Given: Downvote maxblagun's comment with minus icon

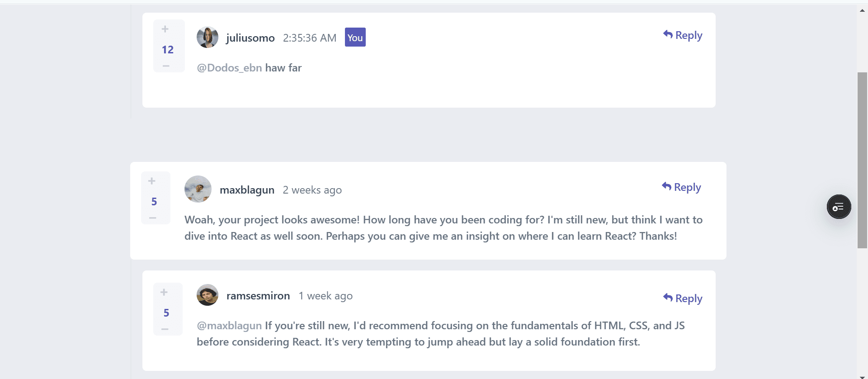Looking at the screenshot, I should click(153, 218).
